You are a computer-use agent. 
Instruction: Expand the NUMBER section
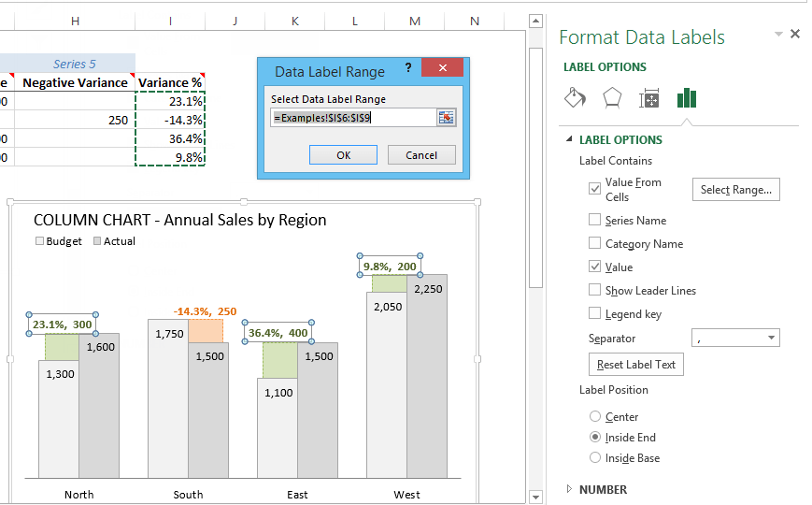569,488
